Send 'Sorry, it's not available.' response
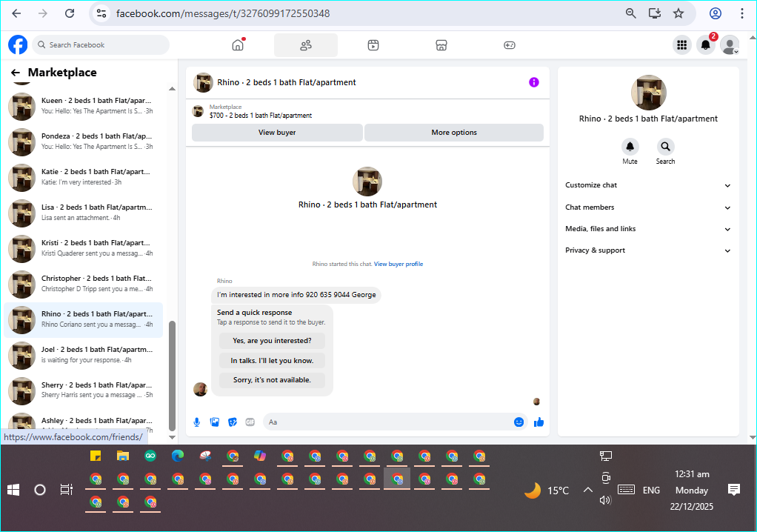The image size is (757, 532). (272, 380)
